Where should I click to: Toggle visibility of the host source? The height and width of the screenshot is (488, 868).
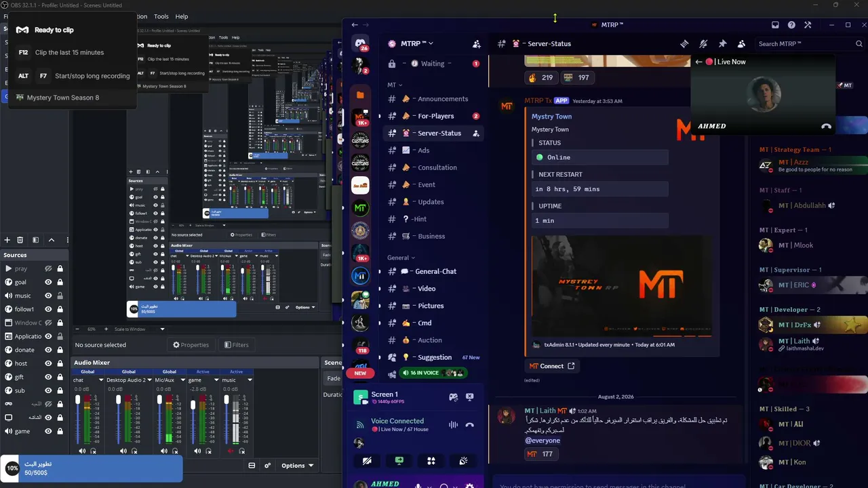[x=48, y=363]
